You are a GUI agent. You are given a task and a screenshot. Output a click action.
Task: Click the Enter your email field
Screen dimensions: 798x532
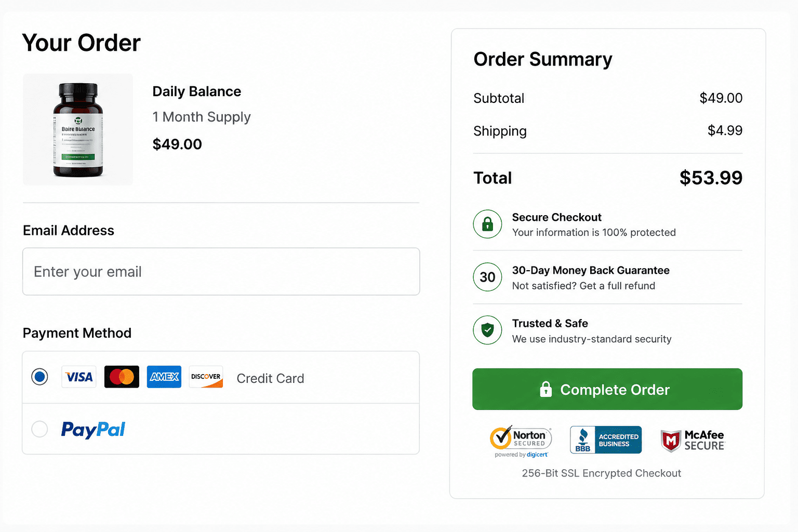click(x=221, y=272)
